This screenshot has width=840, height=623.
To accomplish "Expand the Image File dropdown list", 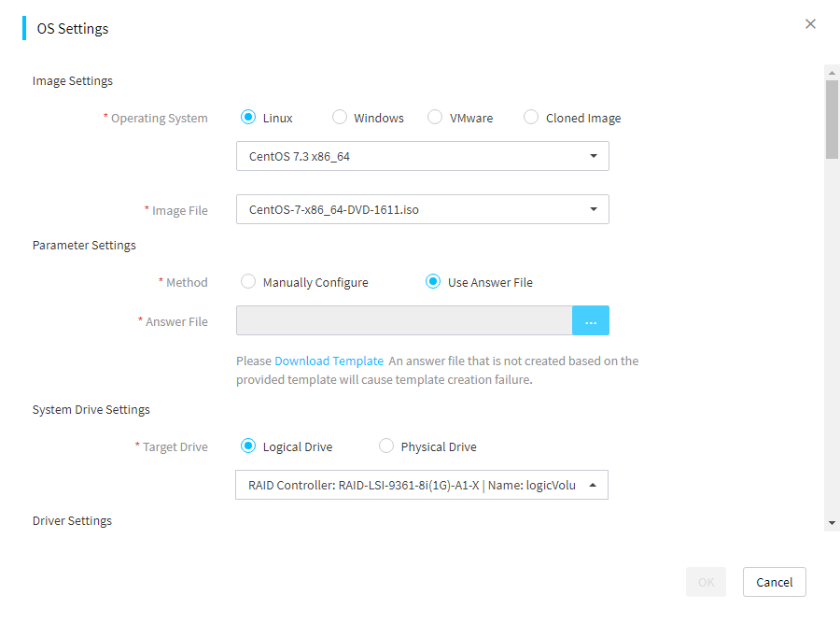I will point(422,209).
